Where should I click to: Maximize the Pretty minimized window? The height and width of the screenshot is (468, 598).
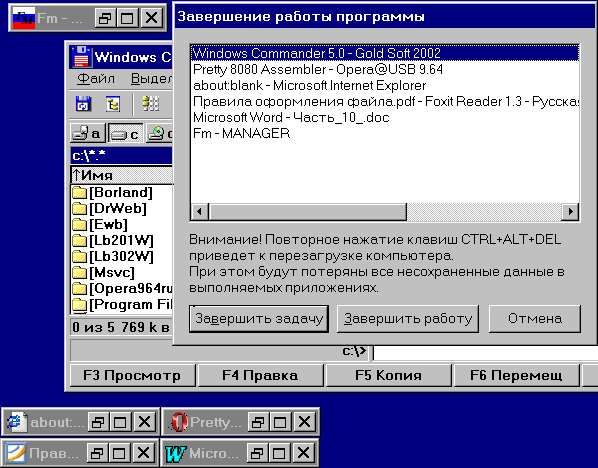tap(280, 422)
